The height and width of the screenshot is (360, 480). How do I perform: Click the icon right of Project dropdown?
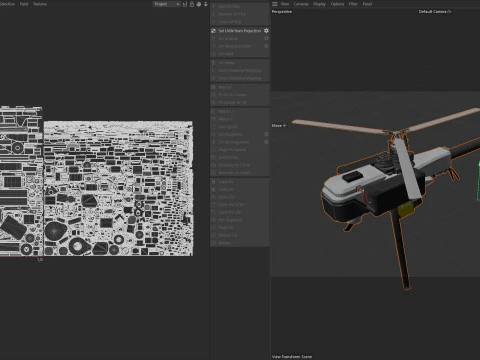(x=185, y=4)
